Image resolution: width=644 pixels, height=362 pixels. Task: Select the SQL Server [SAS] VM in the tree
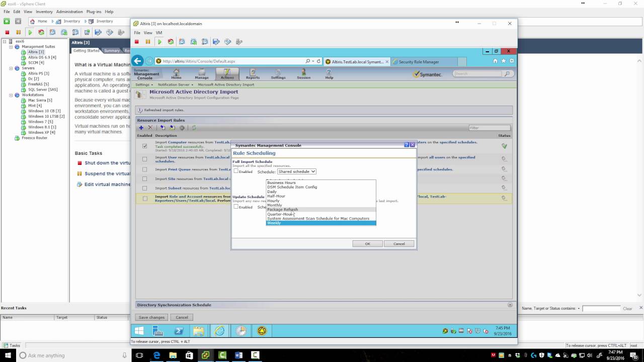[43, 89]
